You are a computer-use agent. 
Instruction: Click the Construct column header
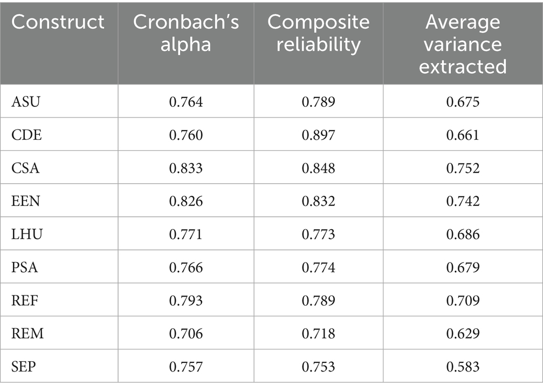point(58,22)
